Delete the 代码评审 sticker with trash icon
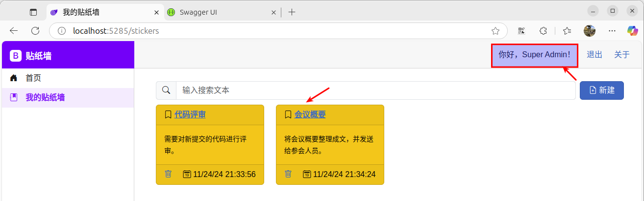The image size is (644, 201). [x=168, y=174]
